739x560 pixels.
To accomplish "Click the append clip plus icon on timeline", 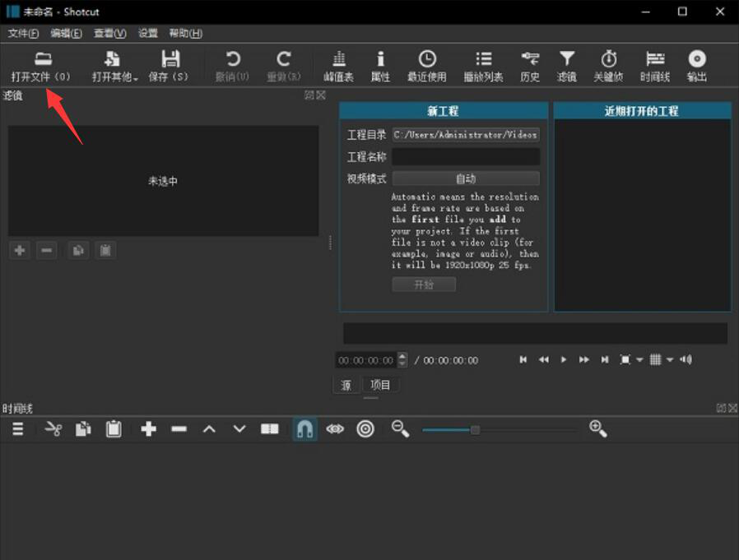I will pyautogui.click(x=148, y=428).
